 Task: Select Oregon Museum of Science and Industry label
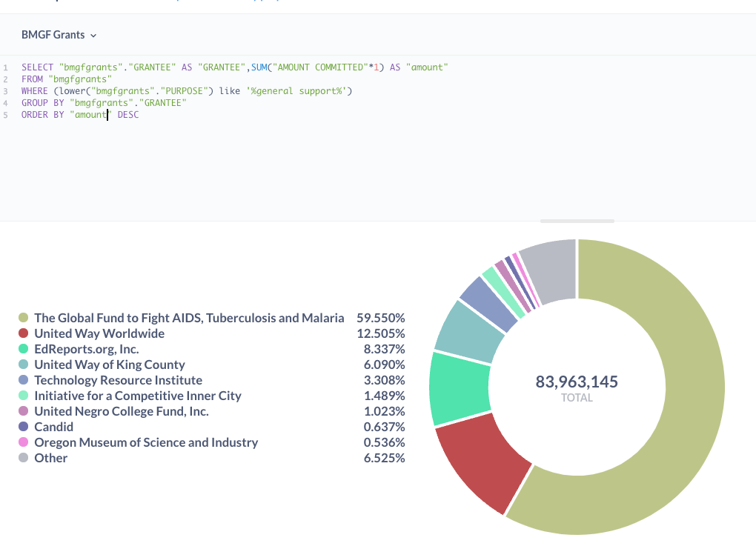point(146,442)
